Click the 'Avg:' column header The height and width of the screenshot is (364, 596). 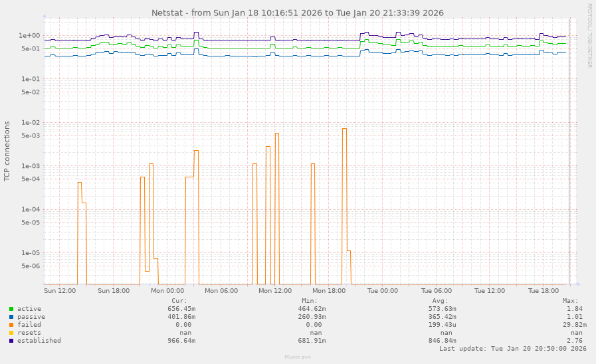pos(440,300)
